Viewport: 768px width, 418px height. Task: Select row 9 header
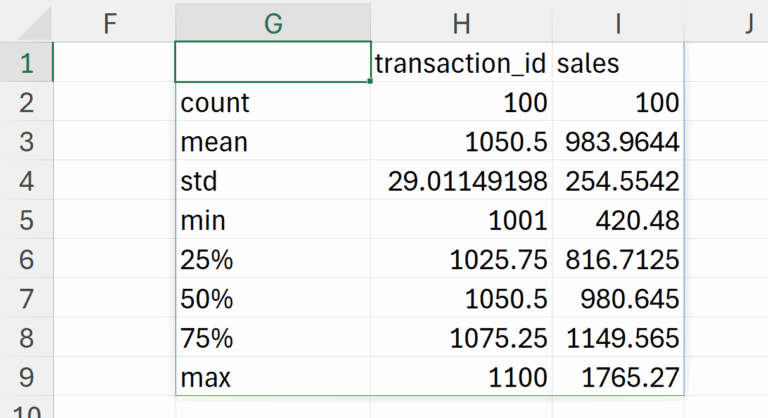click(25, 379)
